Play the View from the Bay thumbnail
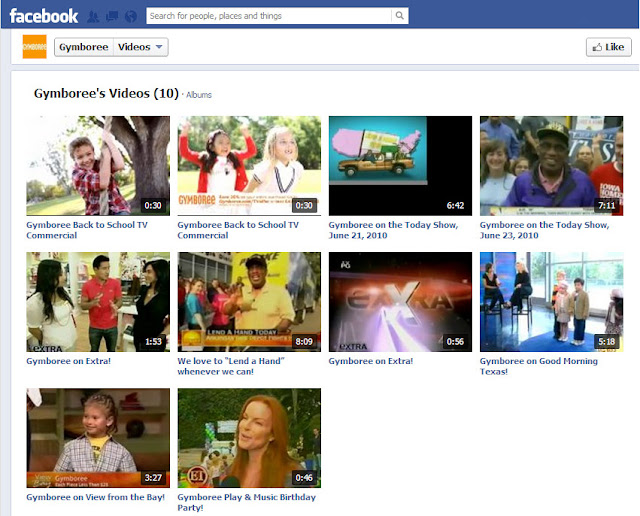 click(x=98, y=437)
